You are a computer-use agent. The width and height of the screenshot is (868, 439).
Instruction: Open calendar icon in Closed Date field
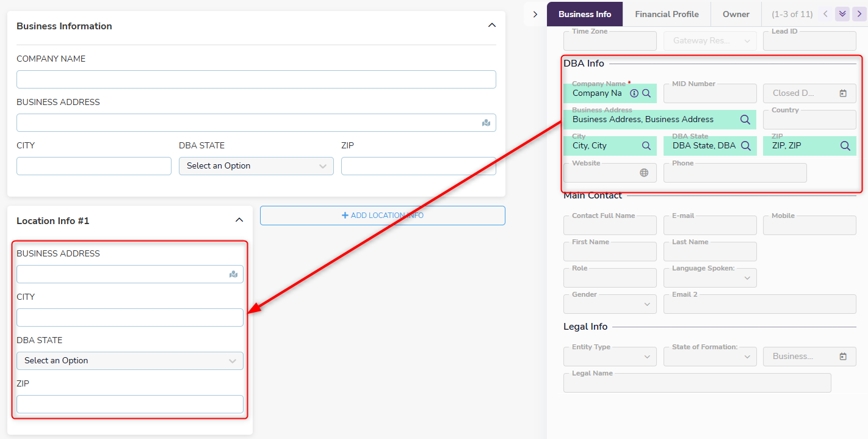(843, 93)
